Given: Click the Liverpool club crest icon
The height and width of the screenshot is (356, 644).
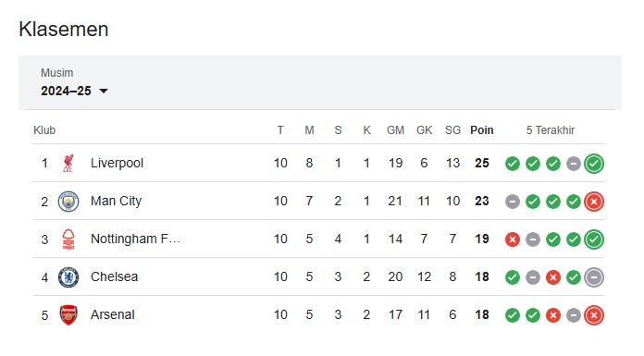Looking at the screenshot, I should (x=68, y=163).
